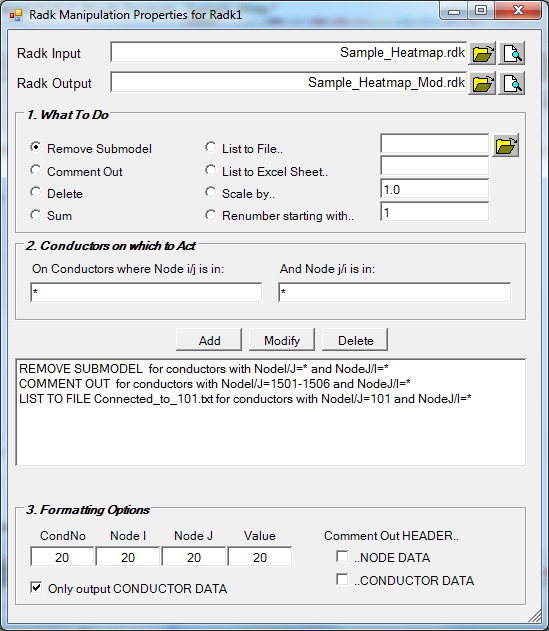Browse for Radk Input file folder icon

(x=482, y=53)
